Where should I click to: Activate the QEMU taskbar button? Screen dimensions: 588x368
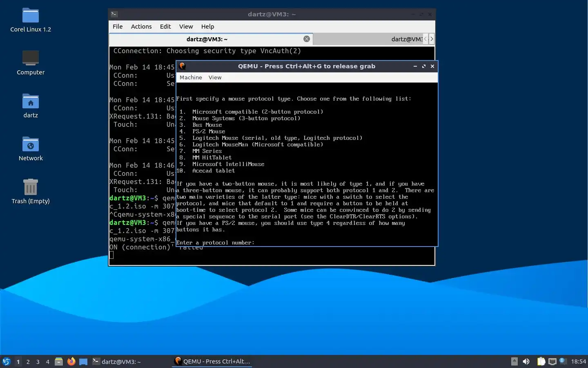212,361
